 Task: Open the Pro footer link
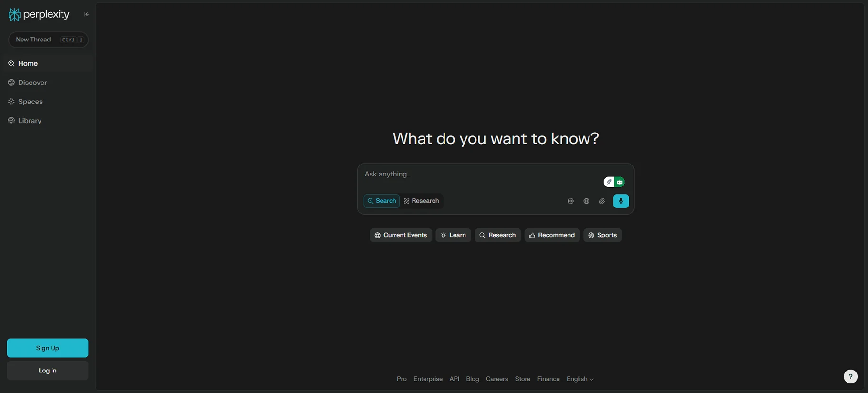402,379
